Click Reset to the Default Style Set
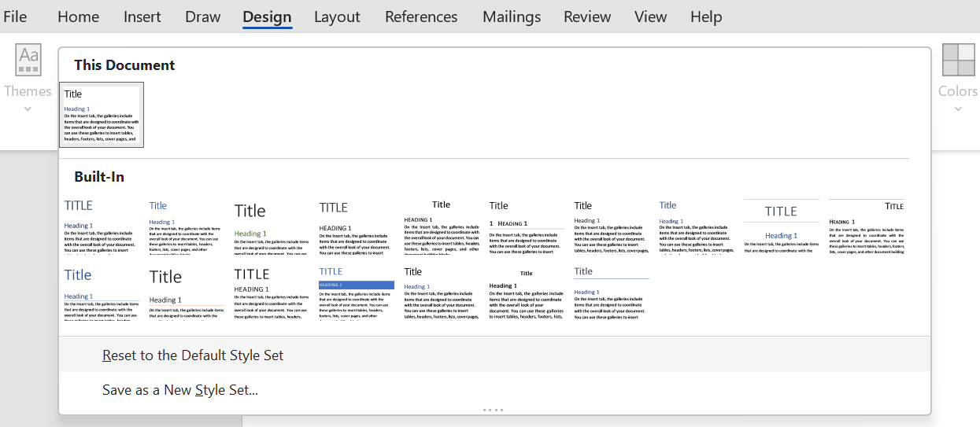 pyautogui.click(x=193, y=355)
